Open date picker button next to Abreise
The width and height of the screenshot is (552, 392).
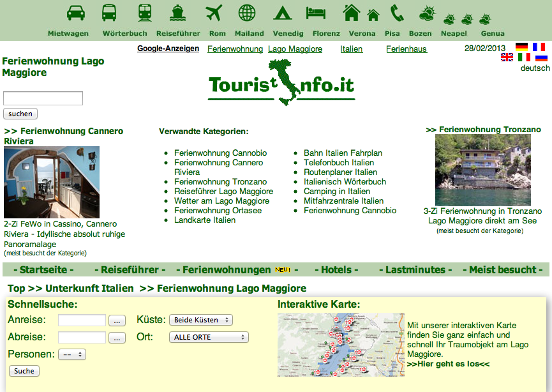(x=117, y=338)
